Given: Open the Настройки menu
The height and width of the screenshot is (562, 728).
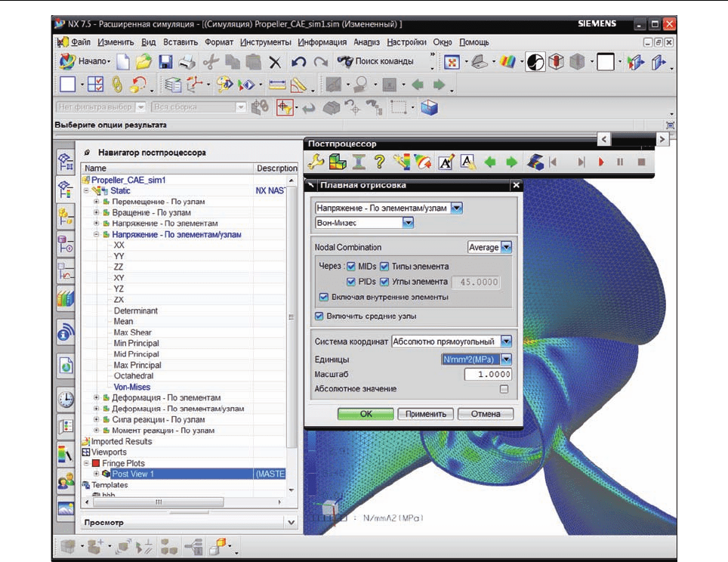Looking at the screenshot, I should 406,42.
